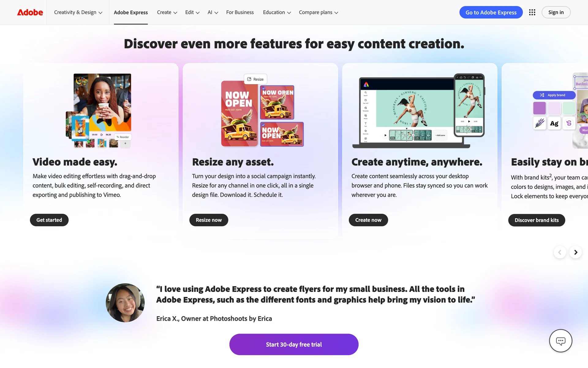The width and height of the screenshot is (588, 368).
Task: Open the For Business page
Action: pyautogui.click(x=240, y=12)
